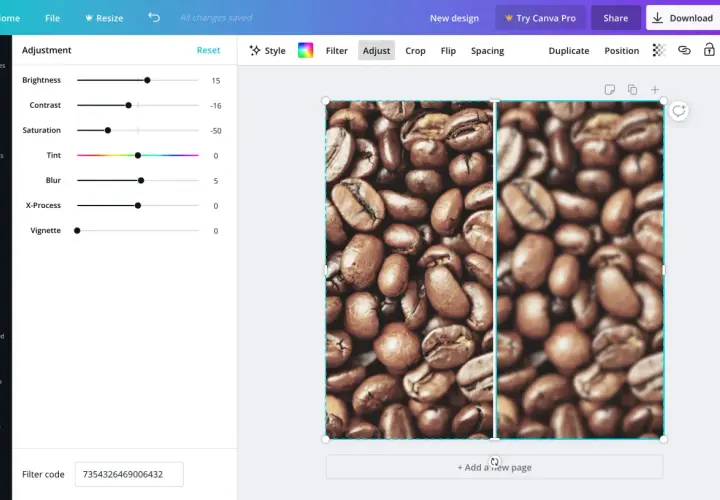Select the left sharp coffee beans image
Screen dimensions: 720x500
(409, 270)
